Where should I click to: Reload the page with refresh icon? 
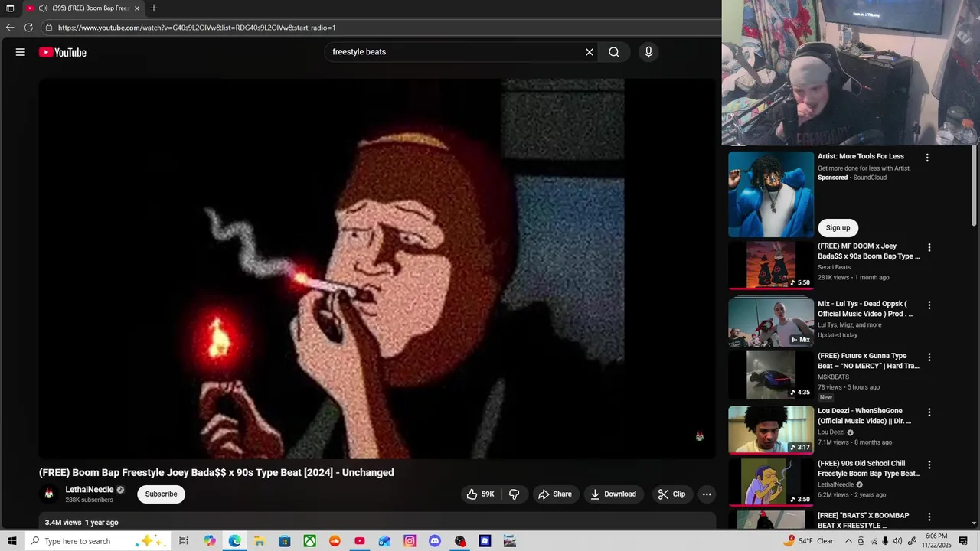point(28,28)
